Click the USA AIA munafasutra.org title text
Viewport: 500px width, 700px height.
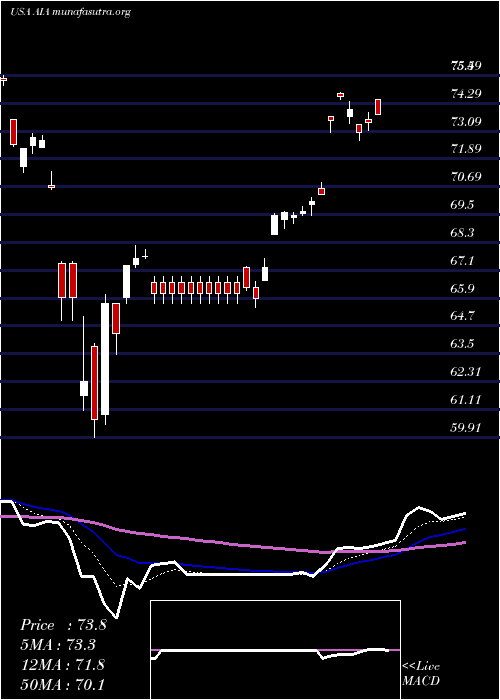(x=70, y=12)
